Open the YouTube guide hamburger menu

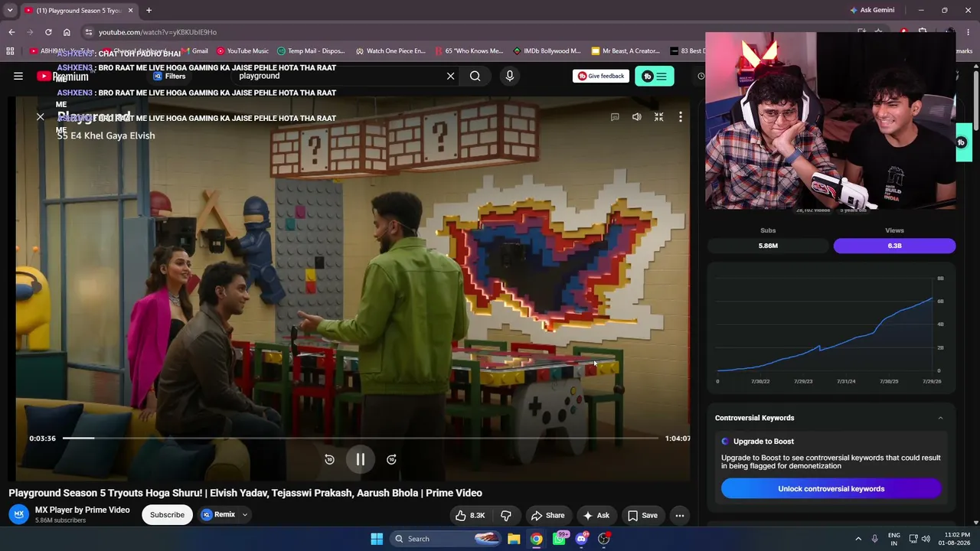(18, 76)
